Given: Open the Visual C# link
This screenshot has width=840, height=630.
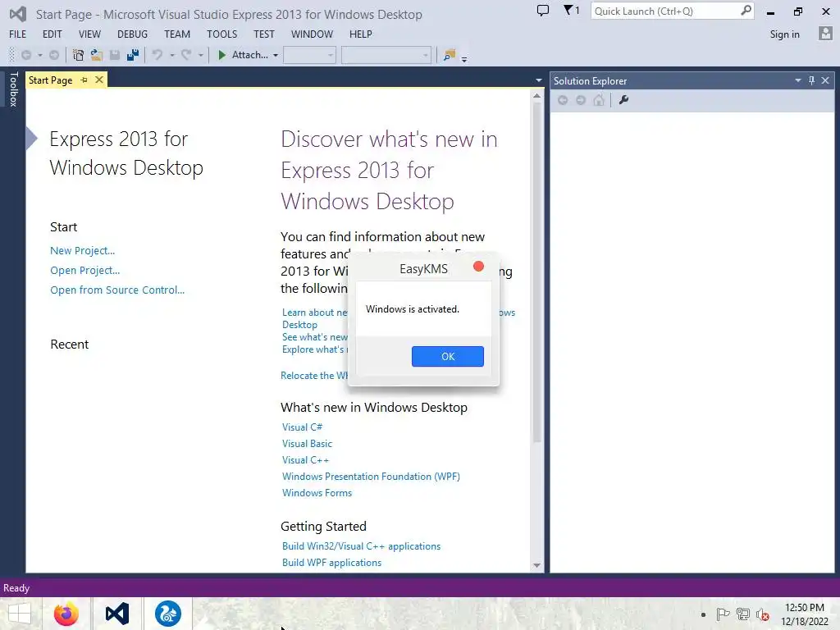Looking at the screenshot, I should (302, 427).
